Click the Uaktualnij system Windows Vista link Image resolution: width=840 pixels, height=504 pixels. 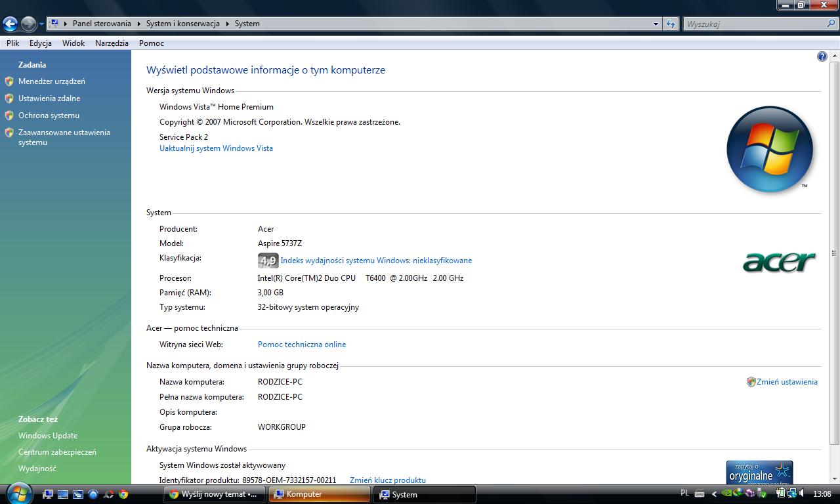coord(216,148)
